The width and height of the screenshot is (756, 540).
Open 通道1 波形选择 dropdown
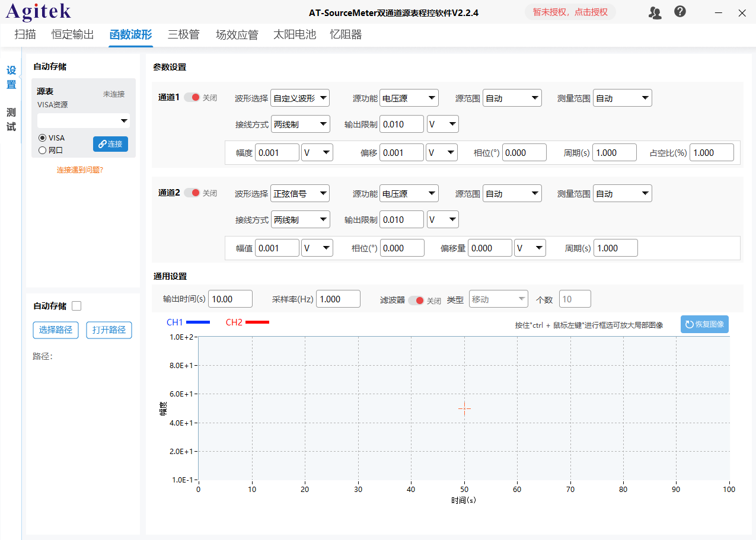point(300,98)
